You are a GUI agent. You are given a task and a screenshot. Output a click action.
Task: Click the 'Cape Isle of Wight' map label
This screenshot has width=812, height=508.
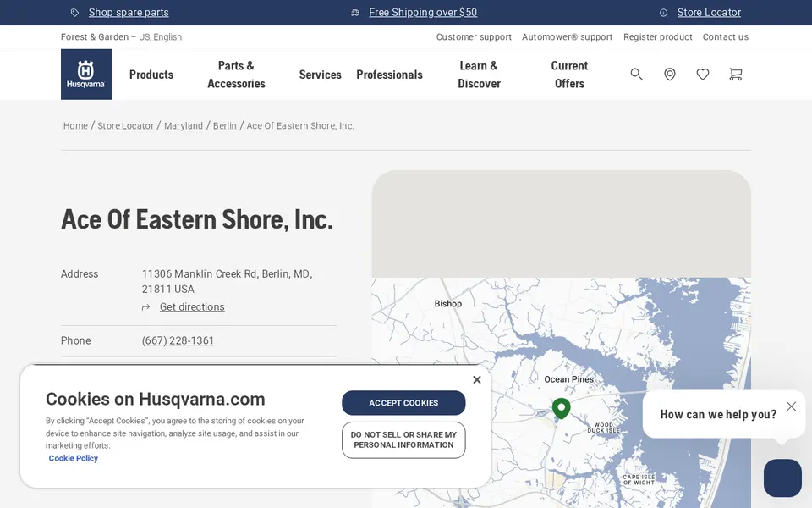[639, 479]
